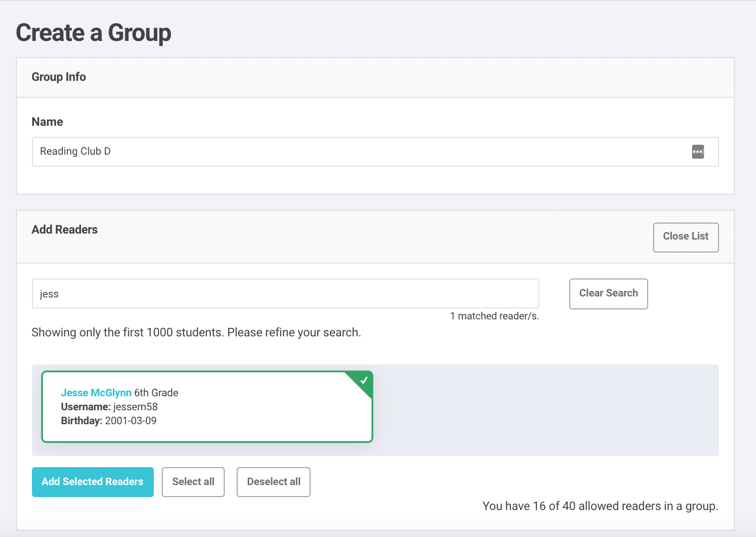Open the Jesse McGlynn reader link

pyautogui.click(x=96, y=393)
